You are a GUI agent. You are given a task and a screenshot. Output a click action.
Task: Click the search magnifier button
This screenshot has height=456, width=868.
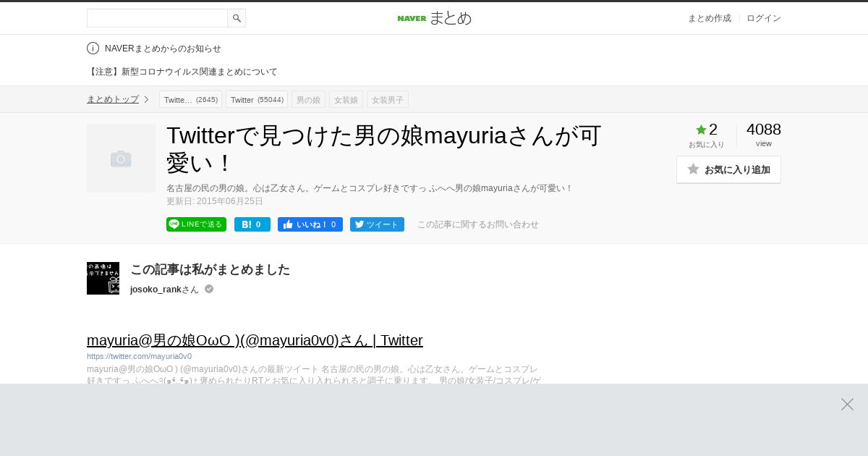click(237, 18)
